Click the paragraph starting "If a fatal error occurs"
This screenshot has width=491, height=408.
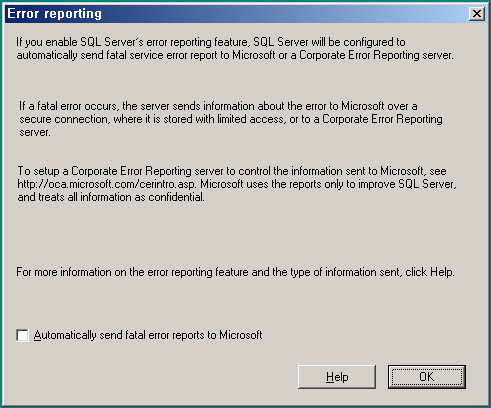(231, 119)
